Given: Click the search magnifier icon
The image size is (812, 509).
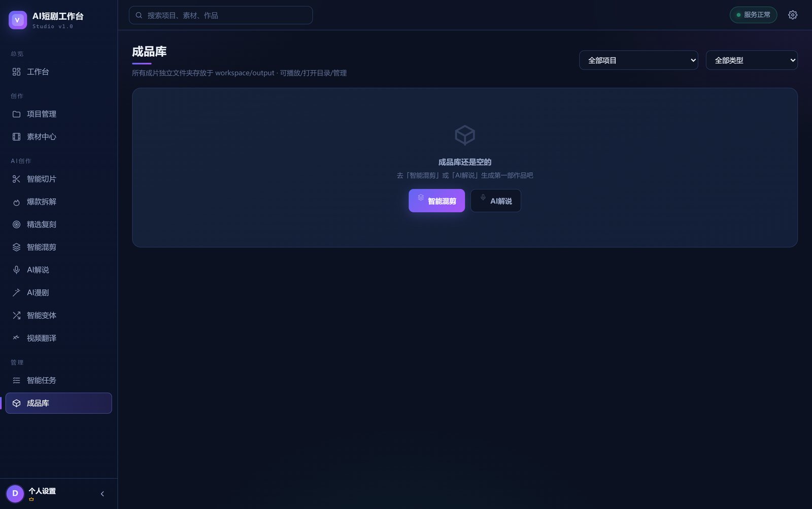Looking at the screenshot, I should coord(139,15).
